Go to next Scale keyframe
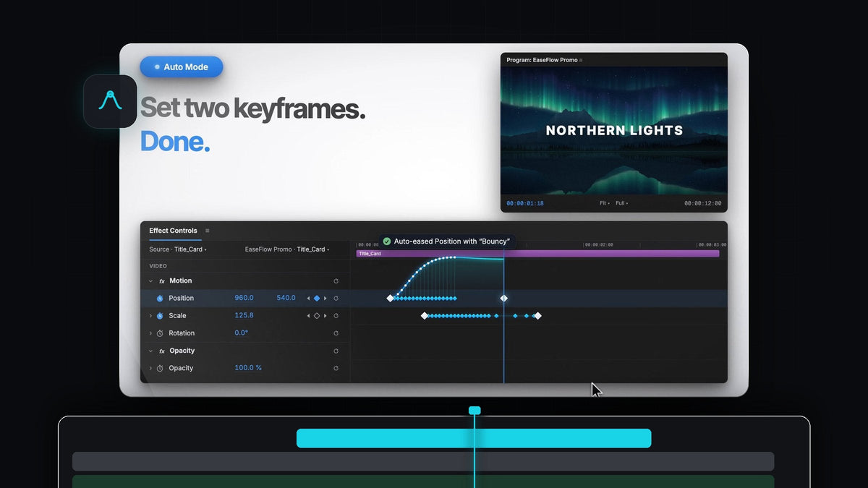This screenshot has width=868, height=488. tap(325, 316)
